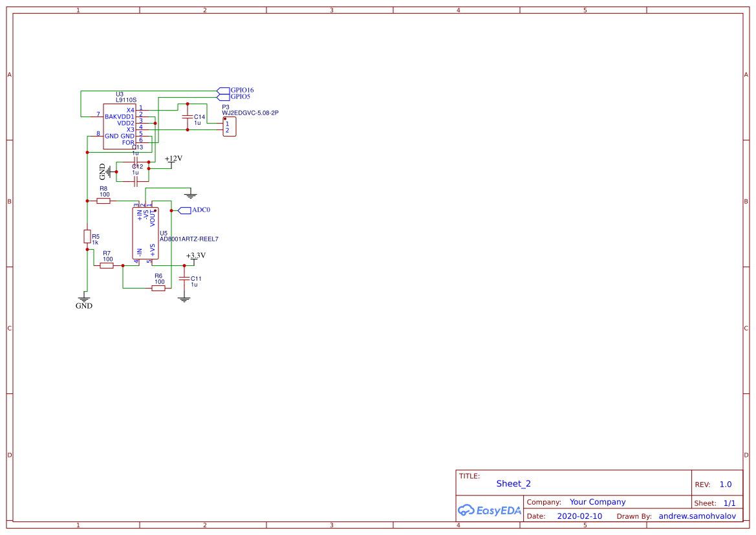756x535 pixels.
Task: Click the Your Company field
Action: pos(598,502)
